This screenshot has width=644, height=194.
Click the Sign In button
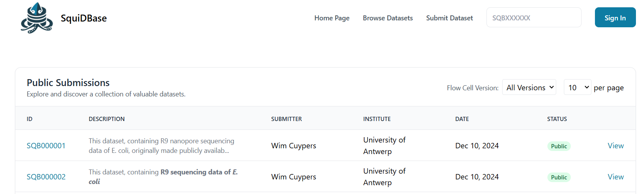[615, 18]
